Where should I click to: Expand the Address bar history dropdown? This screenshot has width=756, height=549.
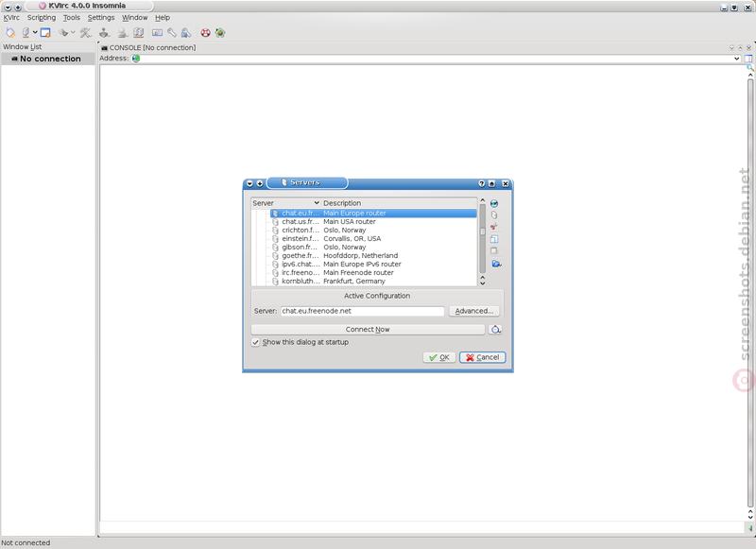(737, 59)
